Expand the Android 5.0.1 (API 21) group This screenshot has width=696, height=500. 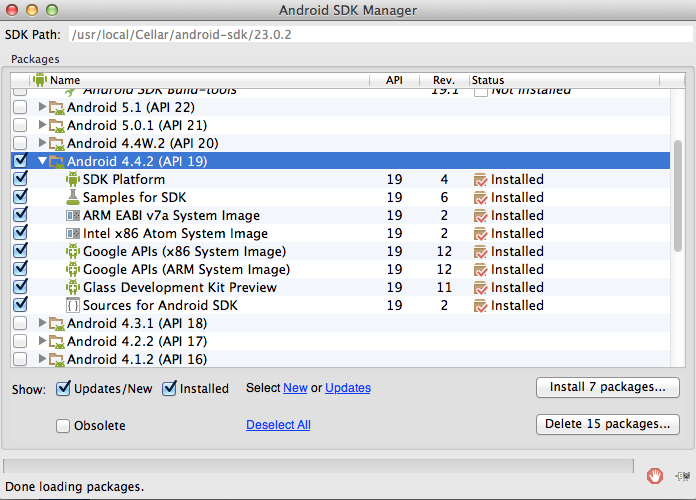pos(43,125)
